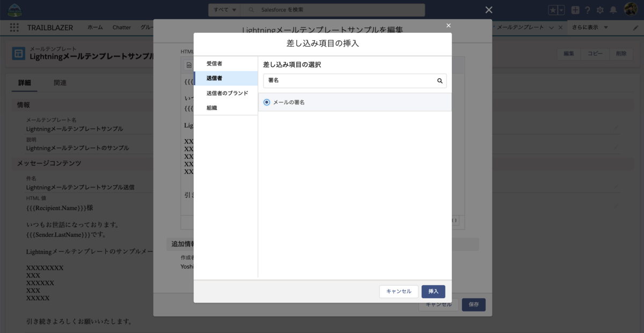The image size is (644, 333).
Task: Open the global actions plus icon
Action: point(575,10)
